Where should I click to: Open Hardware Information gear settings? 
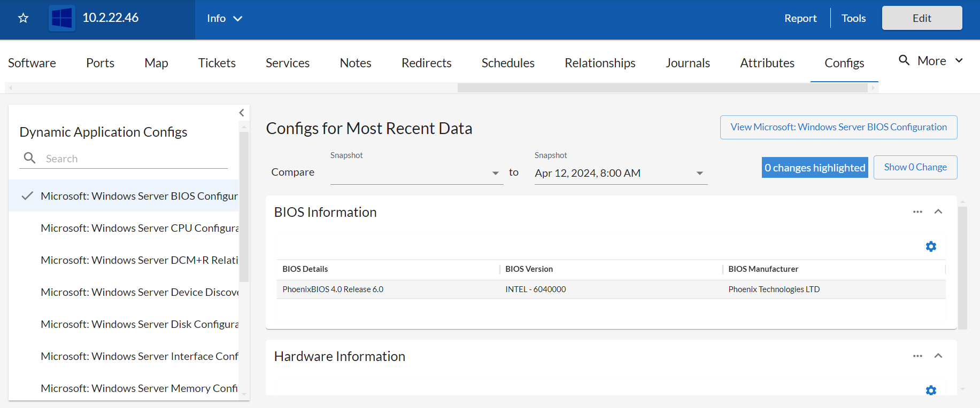click(x=931, y=390)
